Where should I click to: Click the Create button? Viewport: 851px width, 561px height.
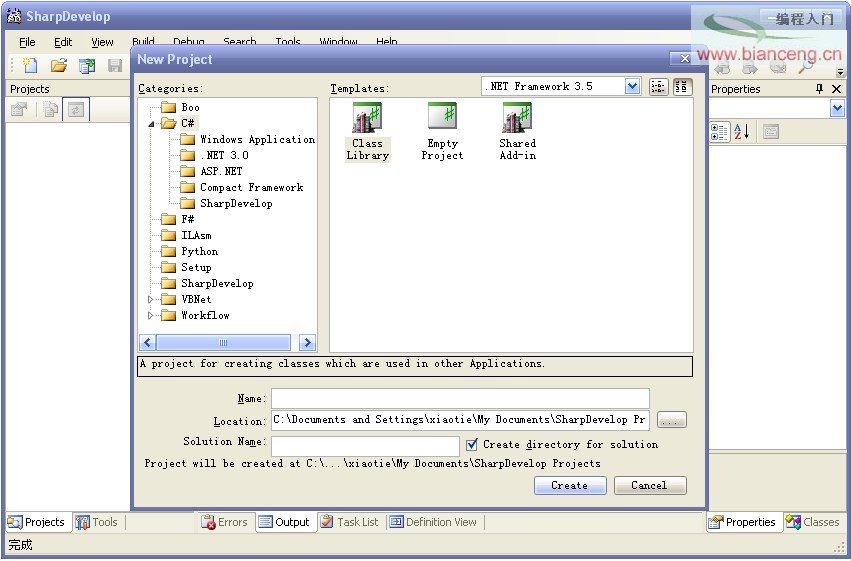[570, 486]
